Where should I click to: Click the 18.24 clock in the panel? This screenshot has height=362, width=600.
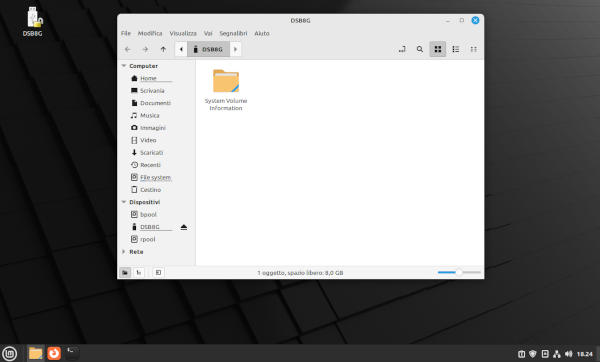585,354
